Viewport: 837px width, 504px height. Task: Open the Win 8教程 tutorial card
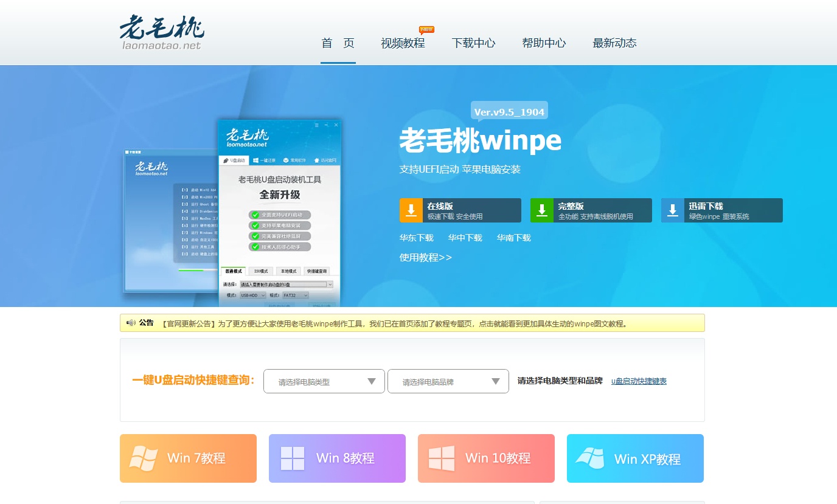tap(337, 458)
